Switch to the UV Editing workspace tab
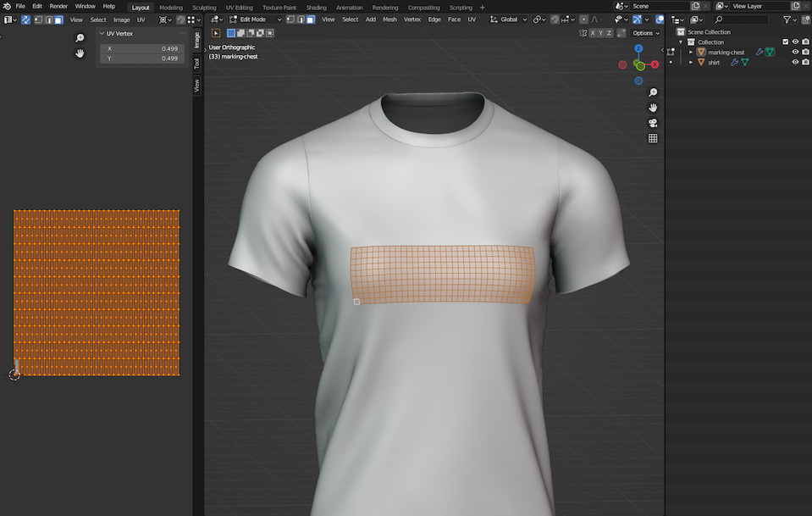 [x=239, y=7]
